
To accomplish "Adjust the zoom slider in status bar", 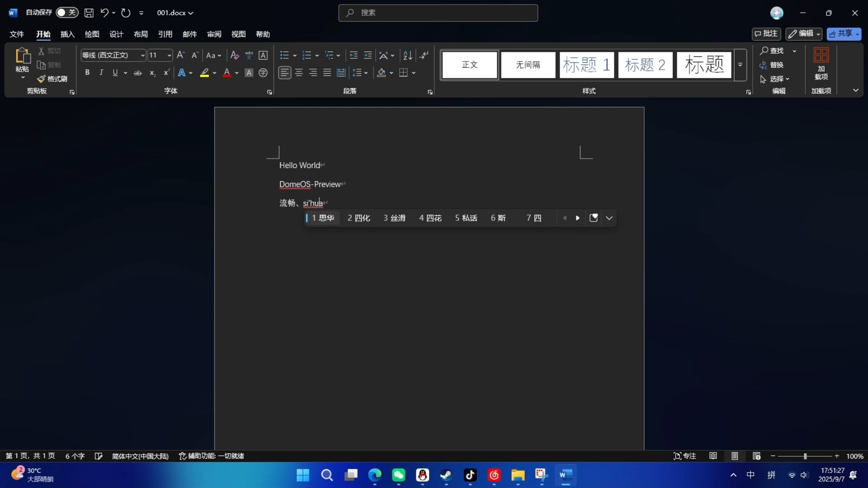I will [805, 456].
